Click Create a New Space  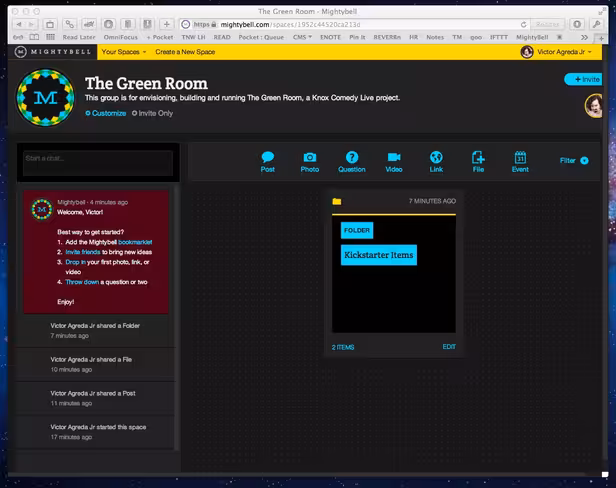tap(185, 52)
